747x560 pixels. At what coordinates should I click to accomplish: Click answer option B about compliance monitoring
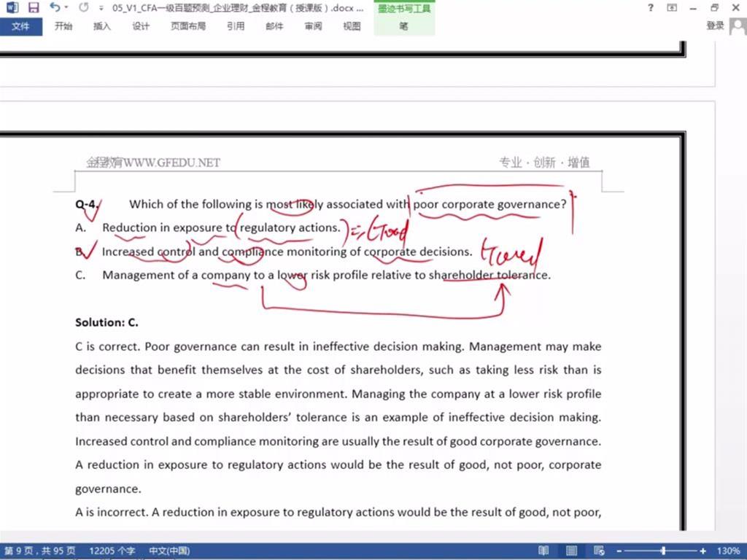pyautogui.click(x=274, y=252)
